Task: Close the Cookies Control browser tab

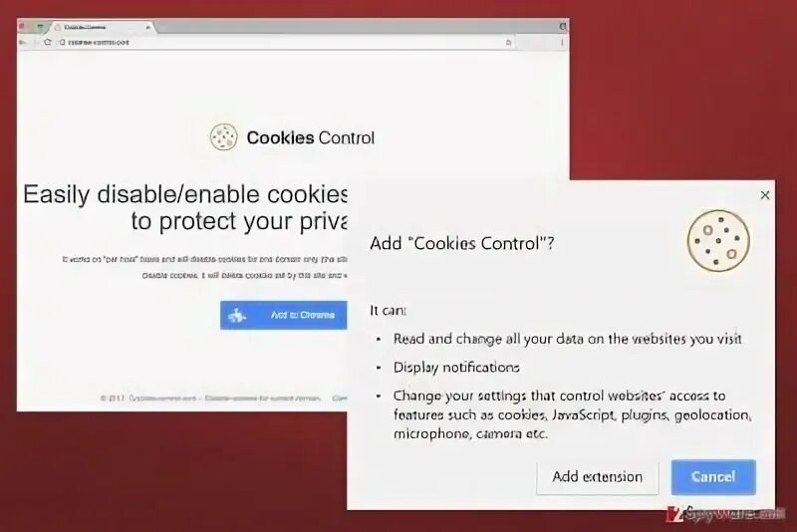Action: 147,27
